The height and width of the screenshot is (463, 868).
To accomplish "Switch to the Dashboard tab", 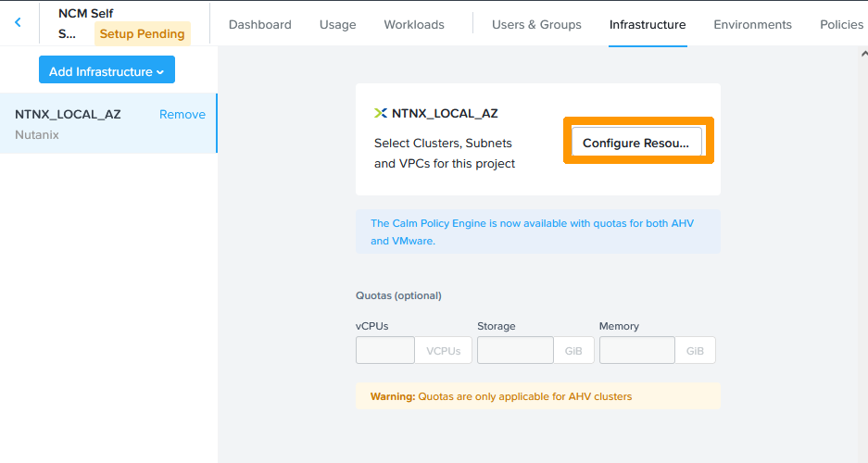I will 259,25.
